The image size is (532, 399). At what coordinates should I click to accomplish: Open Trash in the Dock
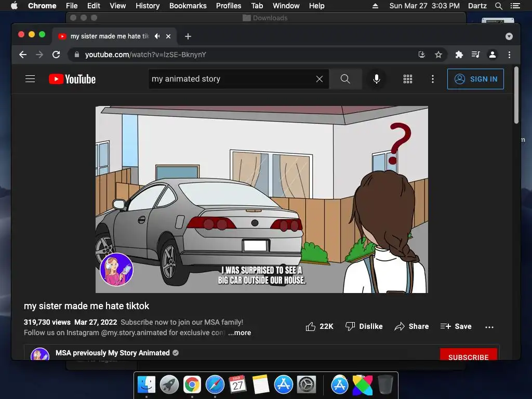point(385,385)
